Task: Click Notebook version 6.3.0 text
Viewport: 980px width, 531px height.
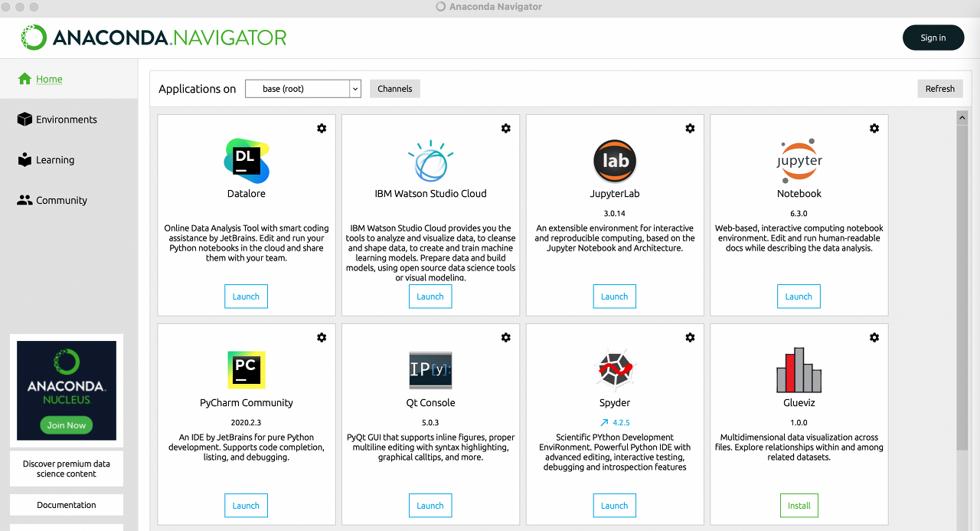Action: [799, 214]
